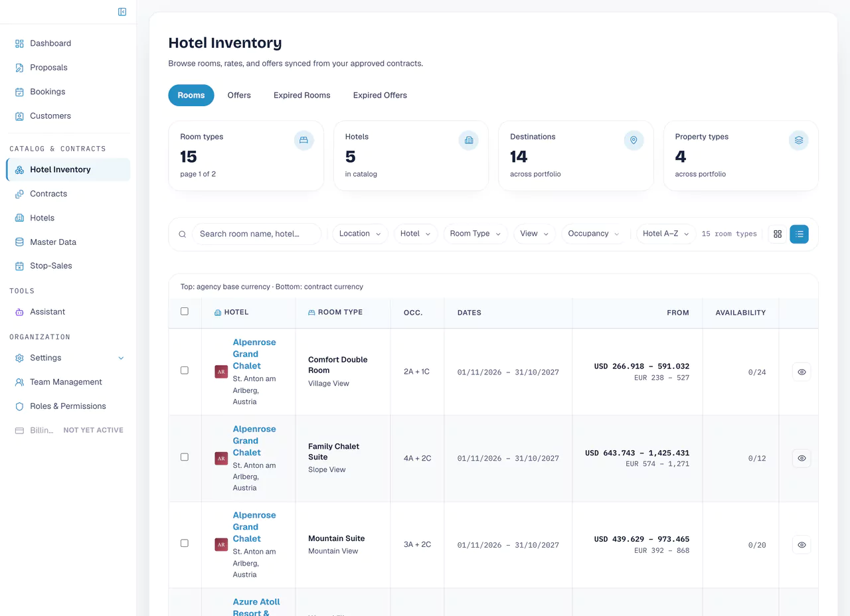
Task: Change the Hotel A–Z sort order
Action: 666,234
